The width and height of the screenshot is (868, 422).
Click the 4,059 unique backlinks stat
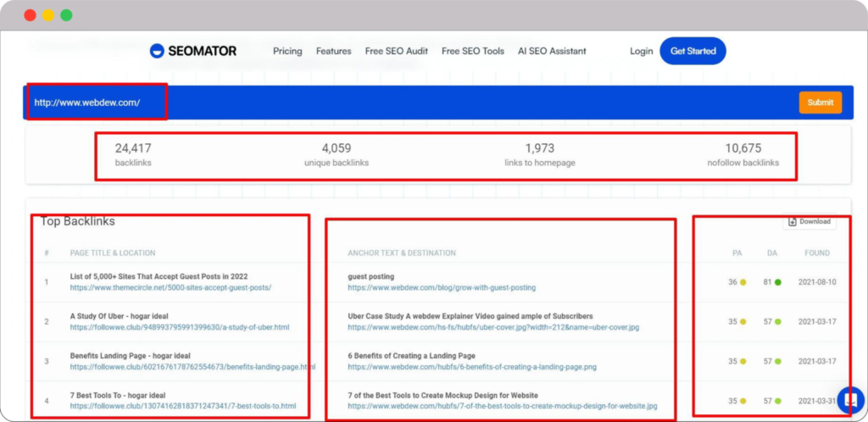337,155
